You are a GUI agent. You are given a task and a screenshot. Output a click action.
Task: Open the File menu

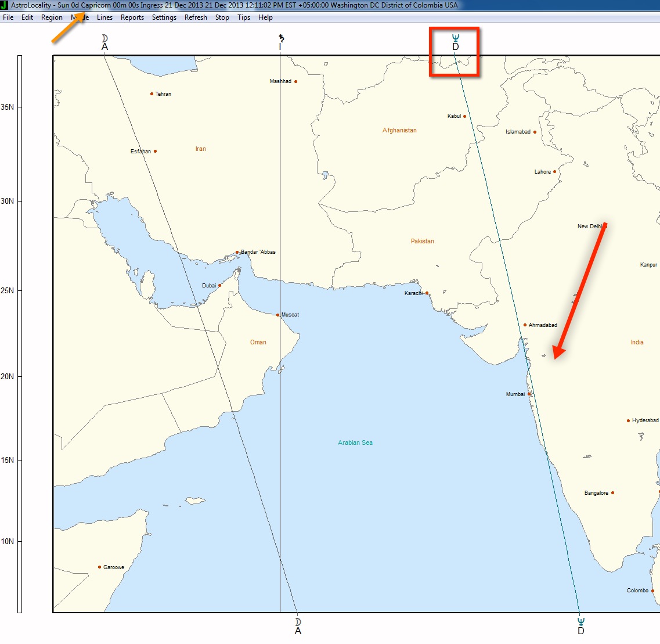coord(8,17)
